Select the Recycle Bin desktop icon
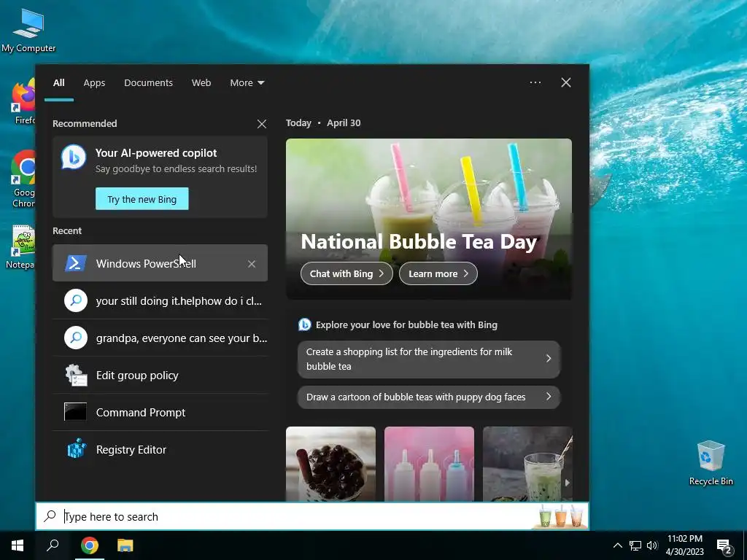 711,463
